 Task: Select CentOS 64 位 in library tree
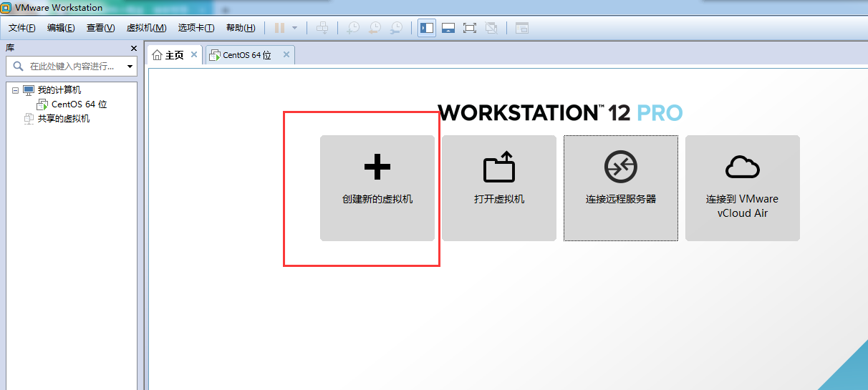79,104
